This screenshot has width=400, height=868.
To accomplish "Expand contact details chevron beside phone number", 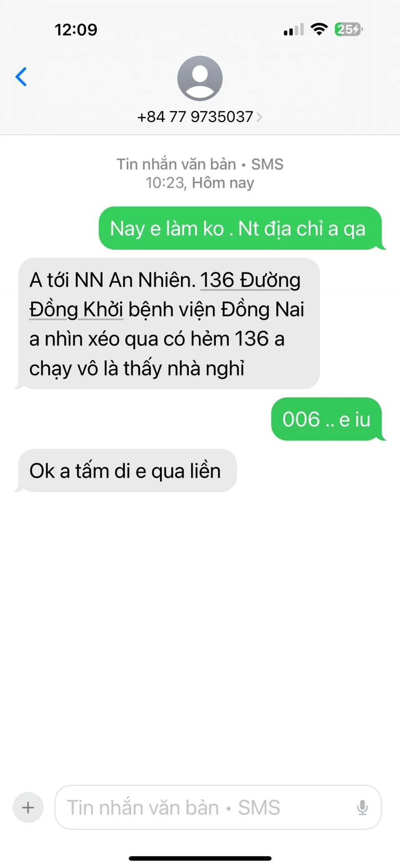I will (x=259, y=117).
